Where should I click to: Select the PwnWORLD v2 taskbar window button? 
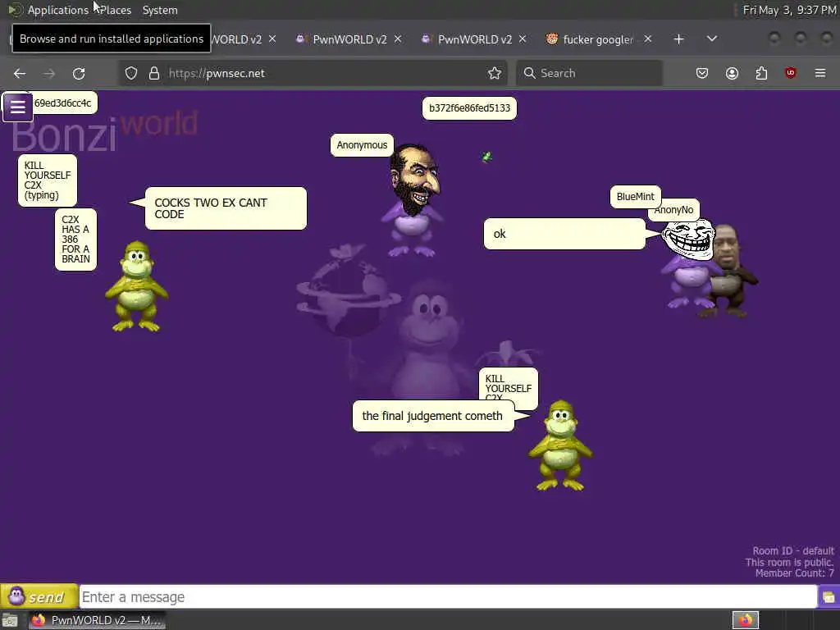point(97,620)
